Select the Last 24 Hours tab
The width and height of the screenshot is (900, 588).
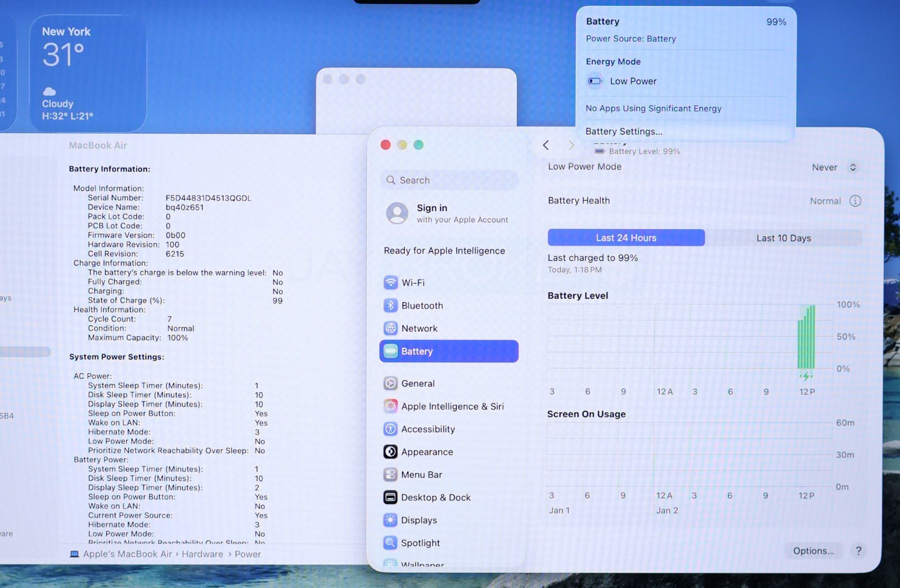625,238
